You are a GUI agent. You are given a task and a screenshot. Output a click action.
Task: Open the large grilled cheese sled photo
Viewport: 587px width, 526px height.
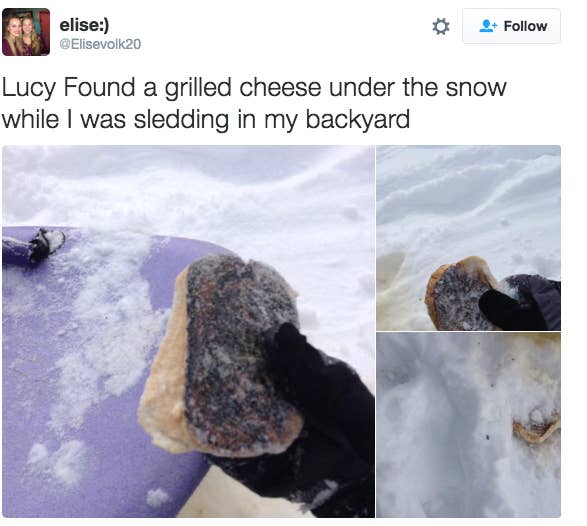coord(188,331)
